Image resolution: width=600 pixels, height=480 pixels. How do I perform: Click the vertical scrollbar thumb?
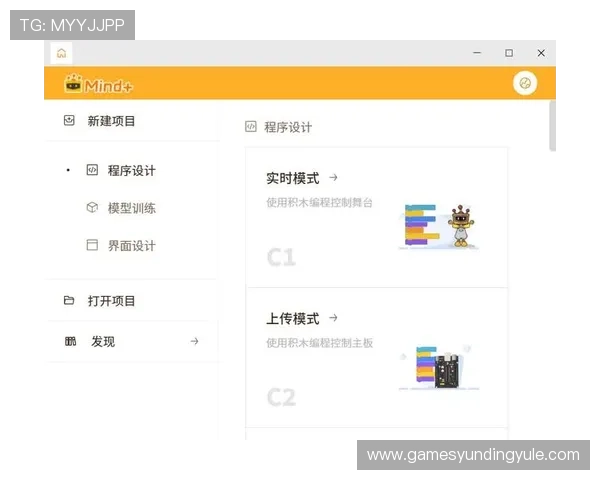(552, 126)
